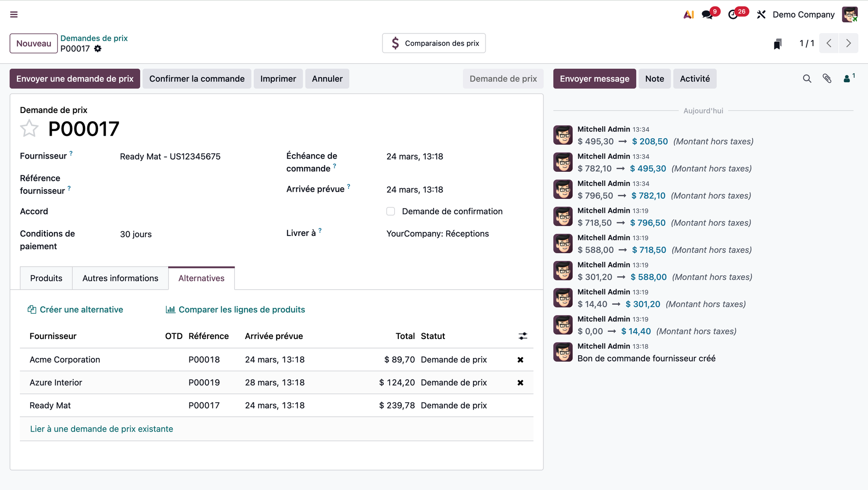868x490 pixels.
Task: Open attachments paperclip icon
Action: point(827,79)
